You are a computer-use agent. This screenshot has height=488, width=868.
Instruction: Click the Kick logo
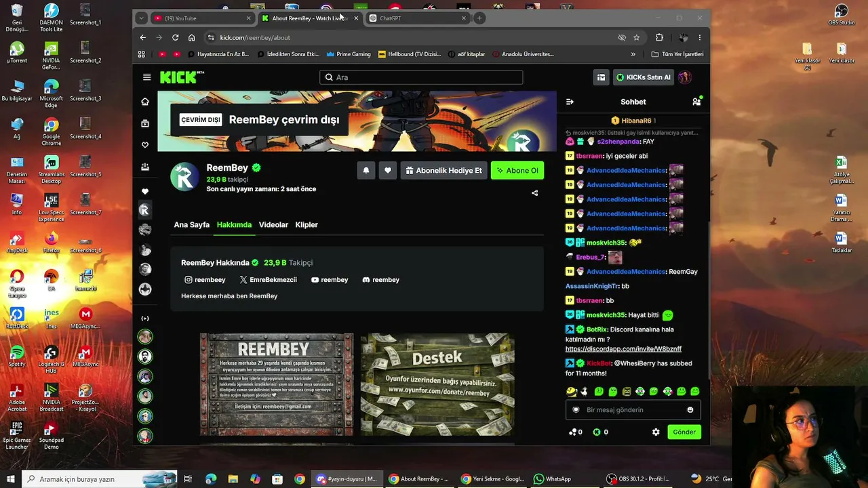(182, 77)
